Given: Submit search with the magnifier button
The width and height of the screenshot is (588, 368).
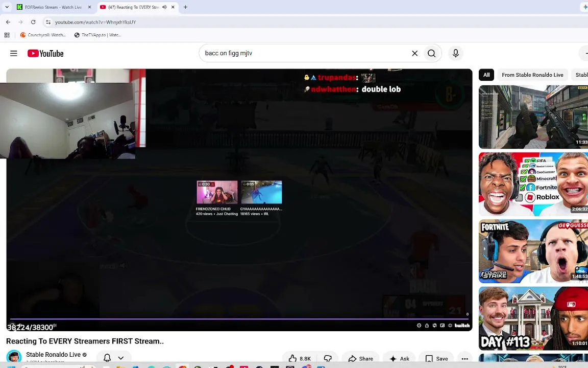Looking at the screenshot, I should pyautogui.click(x=432, y=53).
